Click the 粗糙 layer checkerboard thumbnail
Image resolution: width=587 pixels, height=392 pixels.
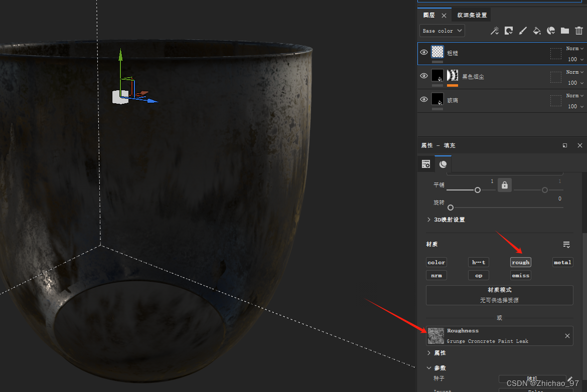click(x=437, y=52)
